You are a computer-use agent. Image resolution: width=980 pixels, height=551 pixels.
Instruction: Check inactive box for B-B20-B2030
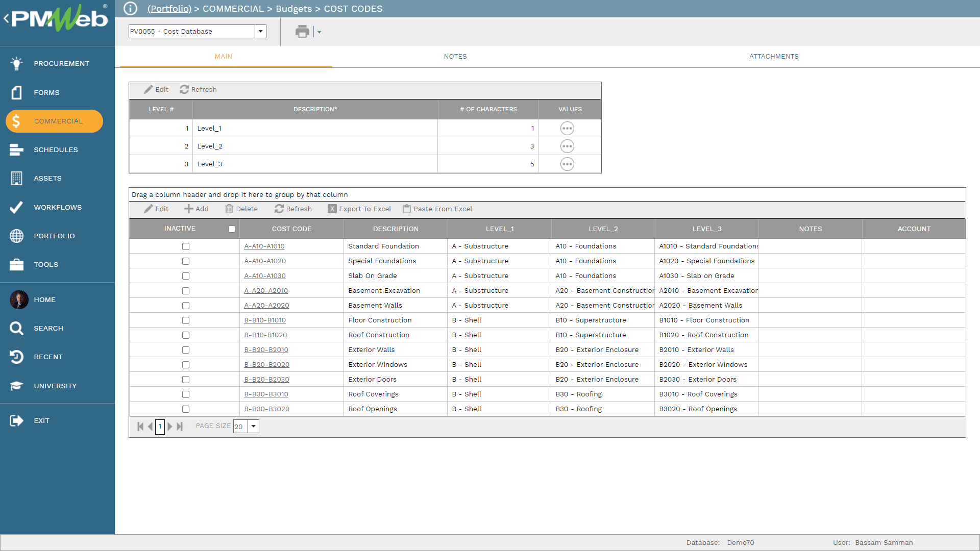186,380
